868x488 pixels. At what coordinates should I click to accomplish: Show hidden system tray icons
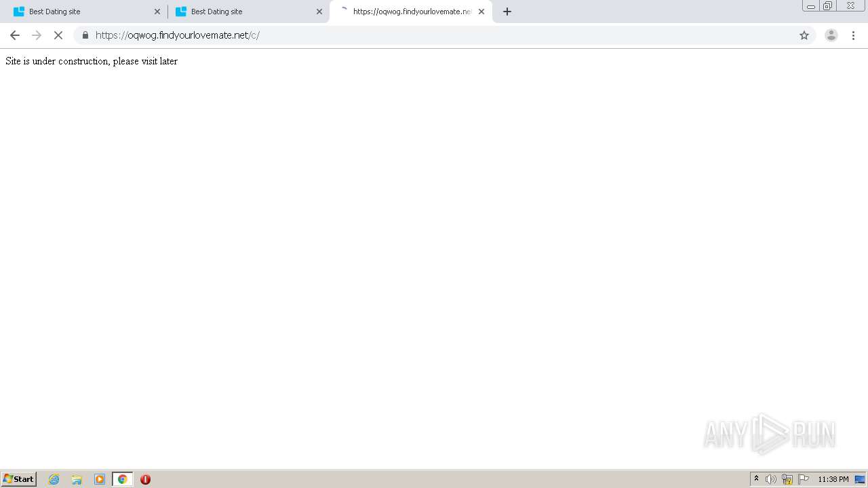click(756, 479)
